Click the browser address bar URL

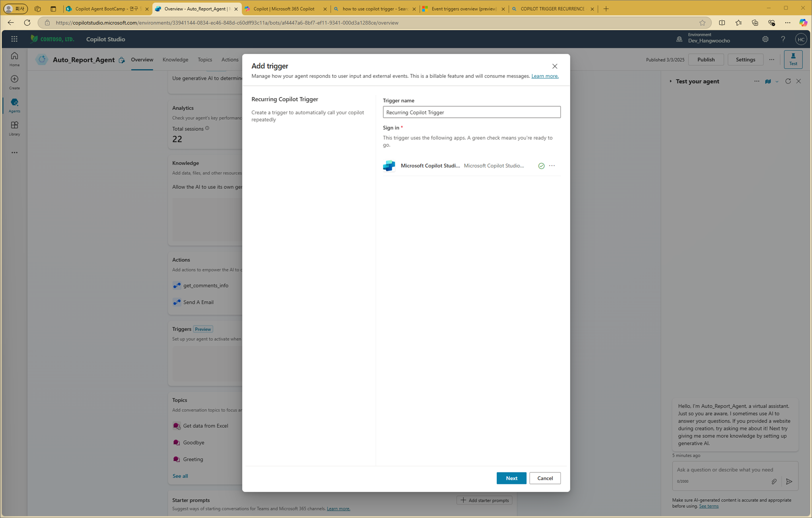tap(227, 23)
